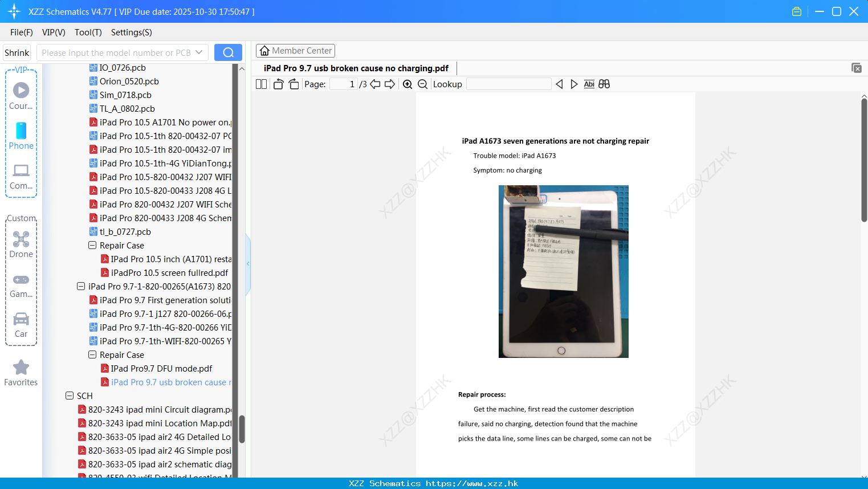Toggle the Abi match-text option
Viewport: 868px width, 489px height.
pos(589,84)
